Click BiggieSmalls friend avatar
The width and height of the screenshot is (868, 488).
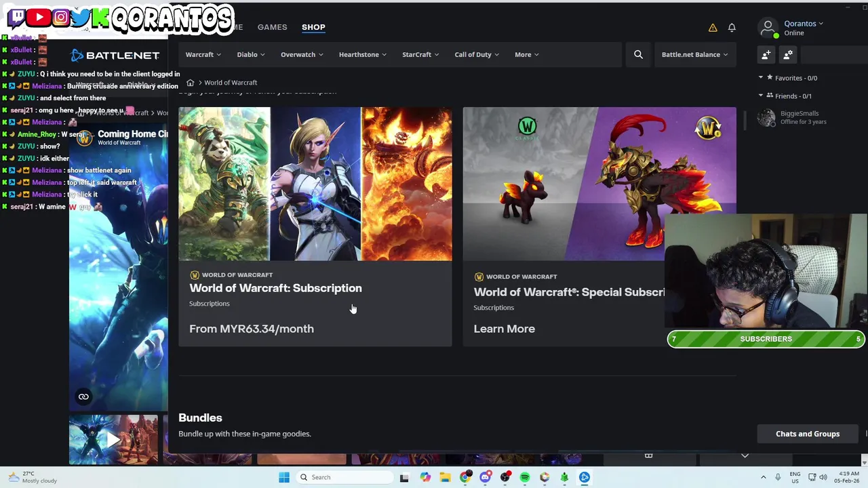click(766, 118)
